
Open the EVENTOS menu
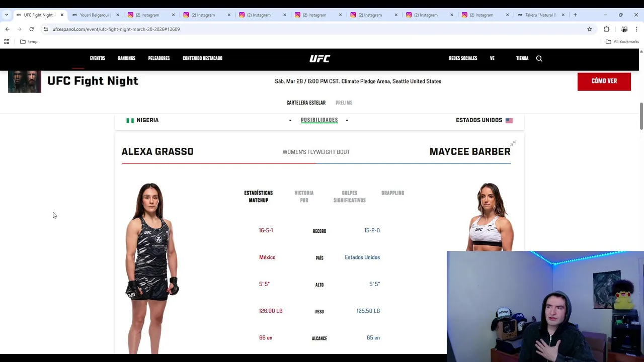(98, 58)
